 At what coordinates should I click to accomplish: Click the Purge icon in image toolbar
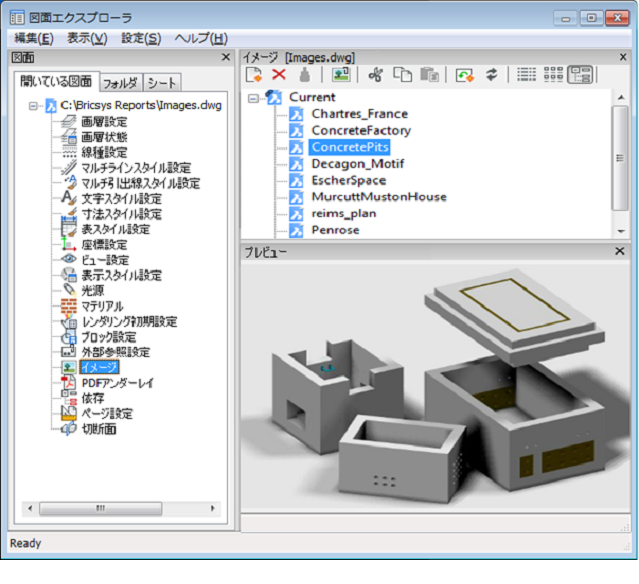[304, 75]
